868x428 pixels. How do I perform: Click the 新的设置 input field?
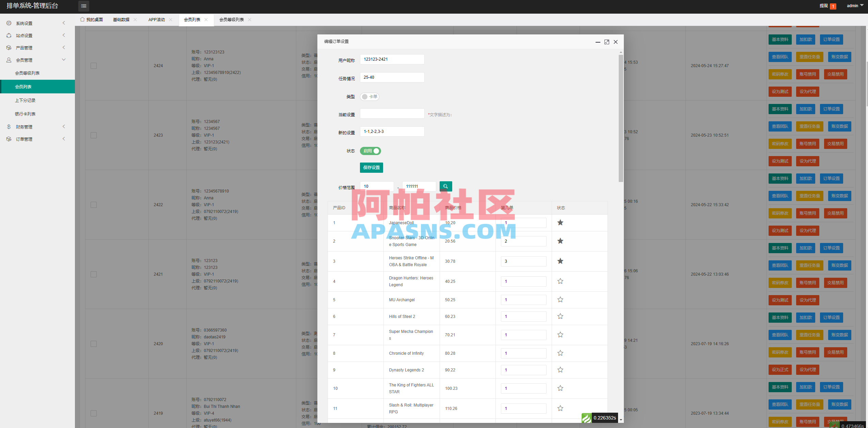point(392,131)
